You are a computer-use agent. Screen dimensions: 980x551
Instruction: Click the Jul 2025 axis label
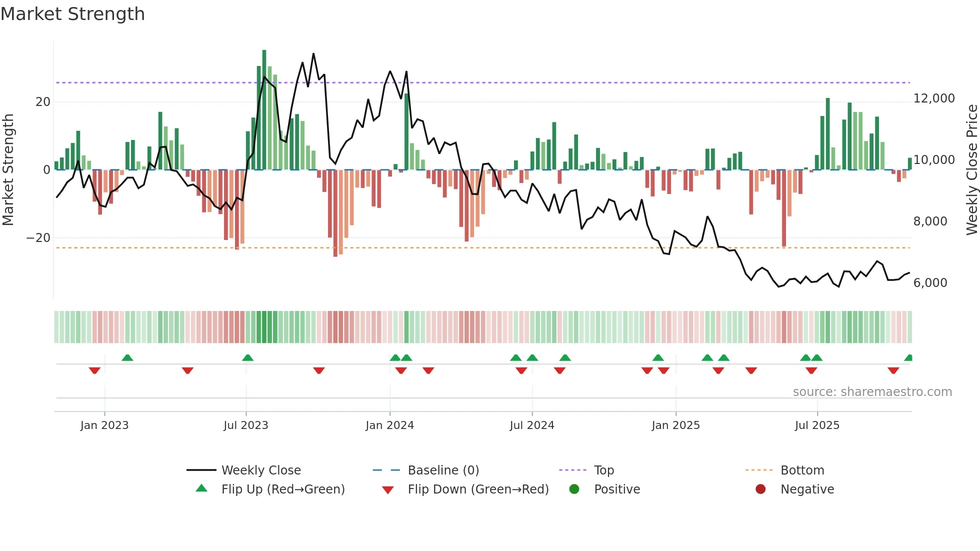click(817, 425)
